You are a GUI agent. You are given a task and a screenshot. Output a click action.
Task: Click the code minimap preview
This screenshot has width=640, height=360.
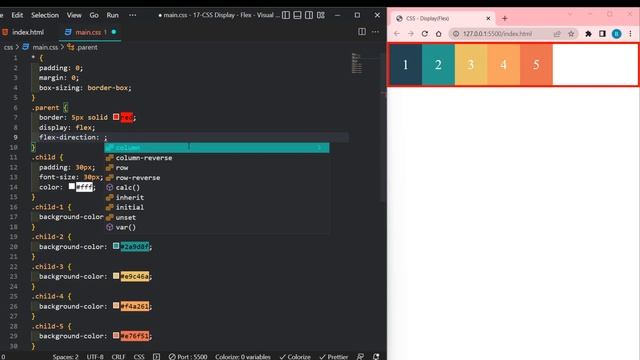pyautogui.click(x=357, y=64)
